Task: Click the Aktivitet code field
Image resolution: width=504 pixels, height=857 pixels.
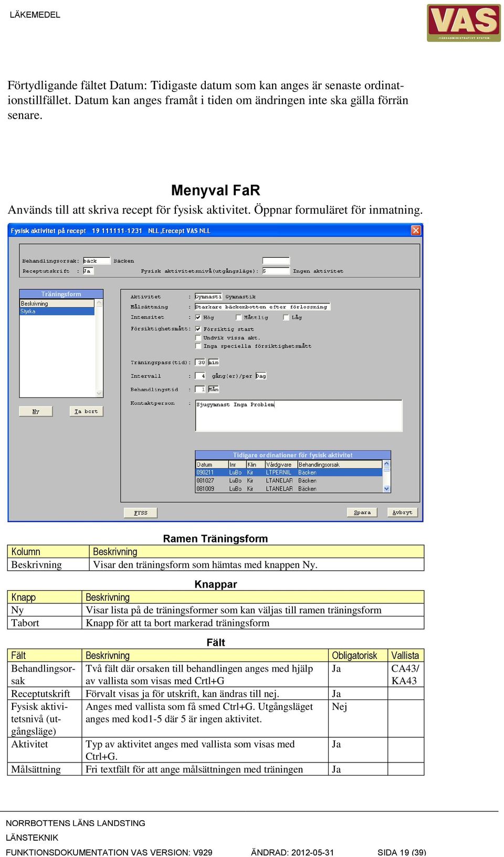Action: [208, 297]
